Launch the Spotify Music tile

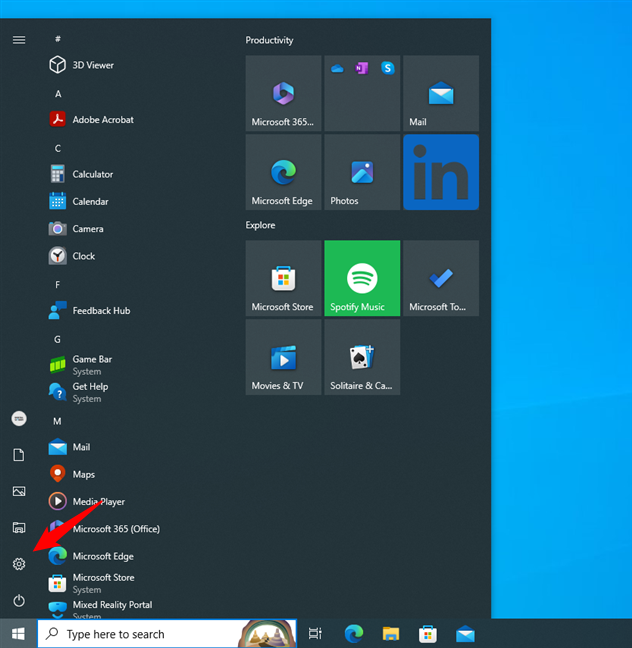pos(362,278)
